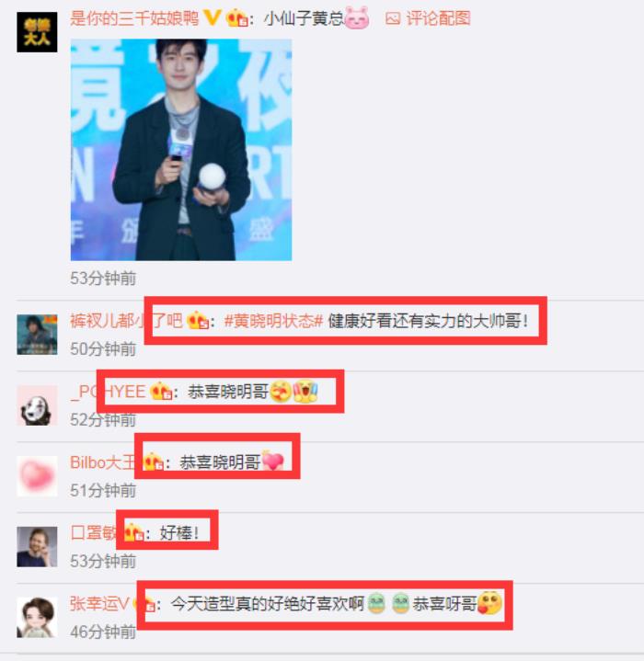644x661 pixels.
Task: Click fan badge icon before 好棒!
Action: (133, 533)
